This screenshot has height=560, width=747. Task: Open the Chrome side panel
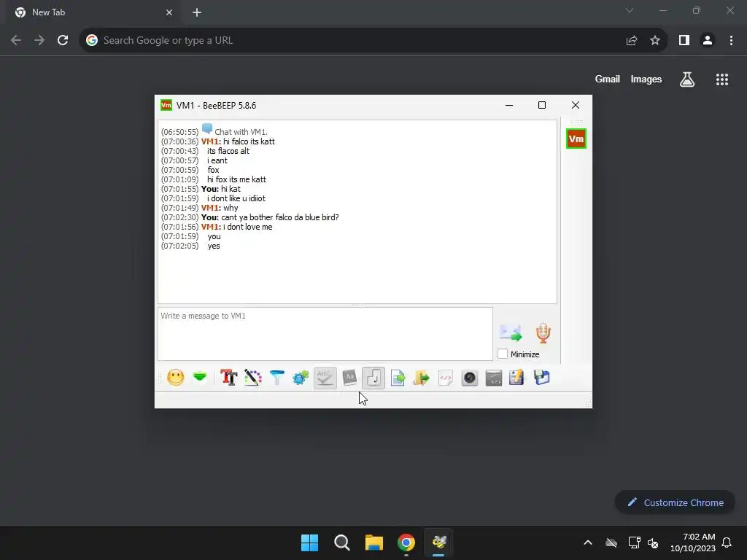click(x=684, y=41)
